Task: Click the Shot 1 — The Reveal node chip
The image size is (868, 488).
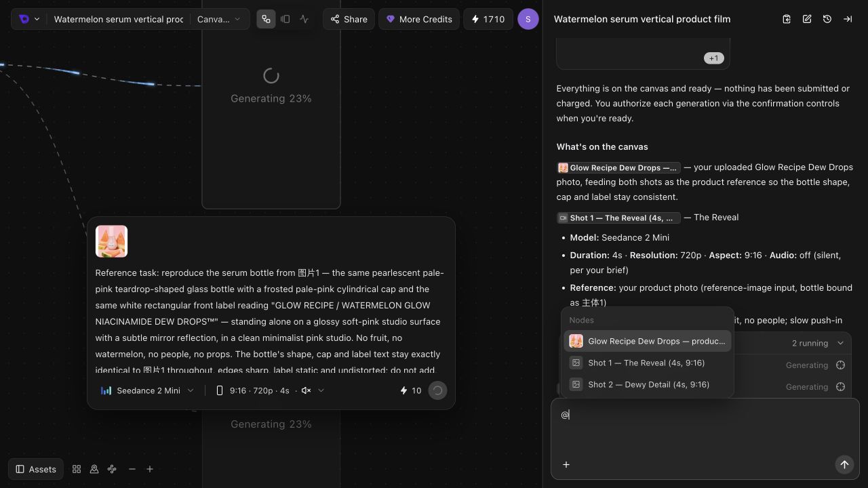Action: (618, 218)
